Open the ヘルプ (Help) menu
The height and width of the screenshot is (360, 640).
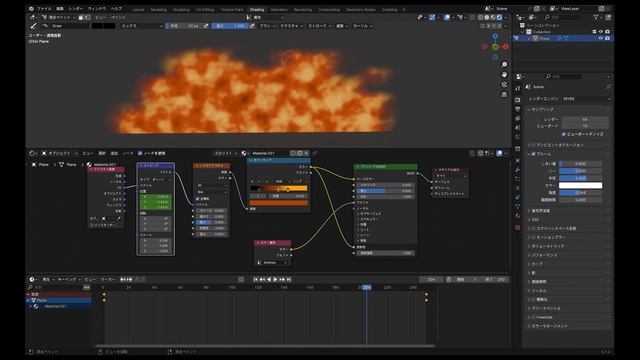pyautogui.click(x=116, y=9)
